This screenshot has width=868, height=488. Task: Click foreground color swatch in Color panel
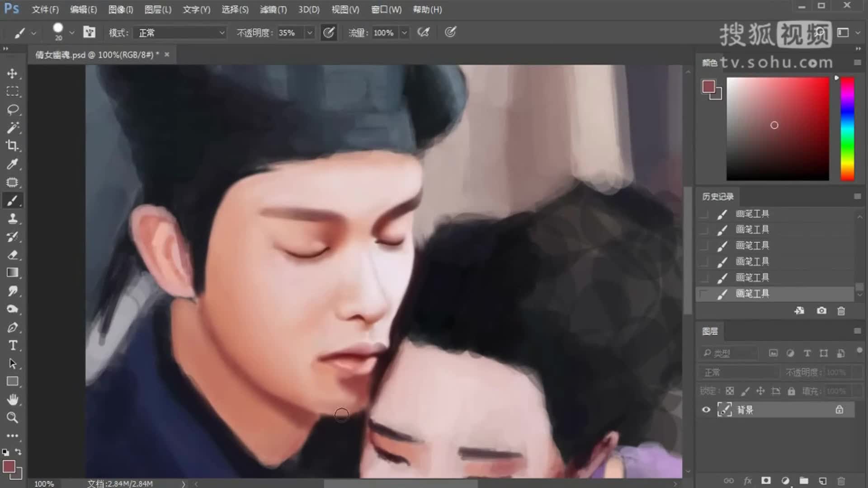[x=708, y=86]
